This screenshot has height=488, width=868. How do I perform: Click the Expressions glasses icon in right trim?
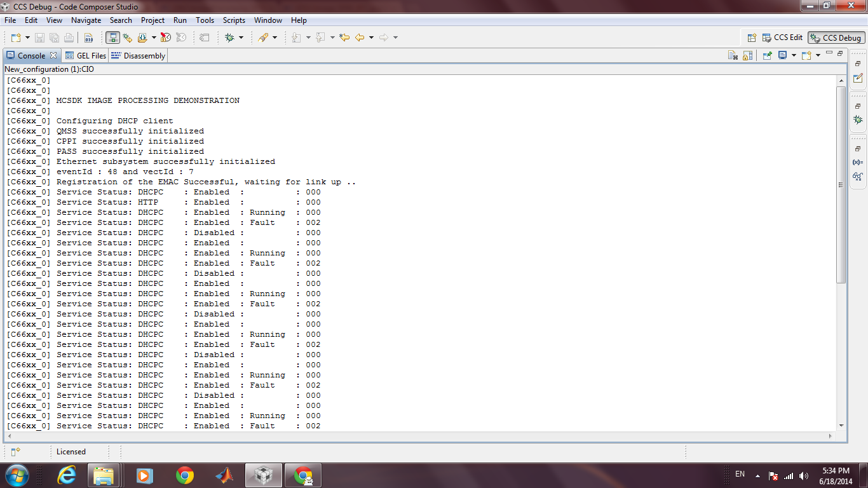pyautogui.click(x=858, y=176)
